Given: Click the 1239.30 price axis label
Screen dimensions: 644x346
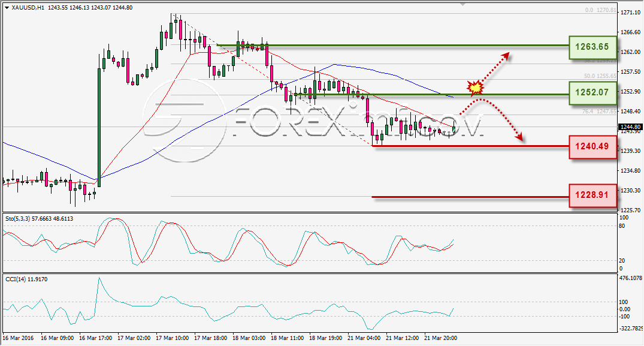Looking at the screenshot, I should (630, 151).
